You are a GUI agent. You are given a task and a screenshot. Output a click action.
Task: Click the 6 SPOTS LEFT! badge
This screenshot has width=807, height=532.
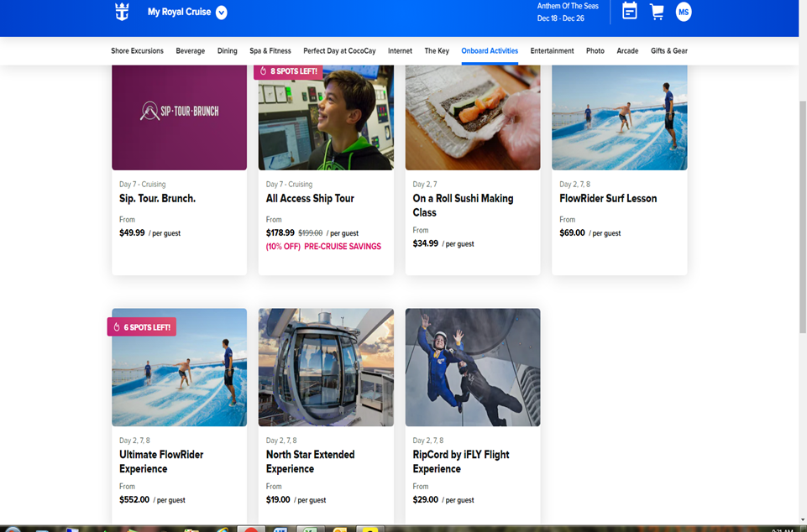pos(142,327)
